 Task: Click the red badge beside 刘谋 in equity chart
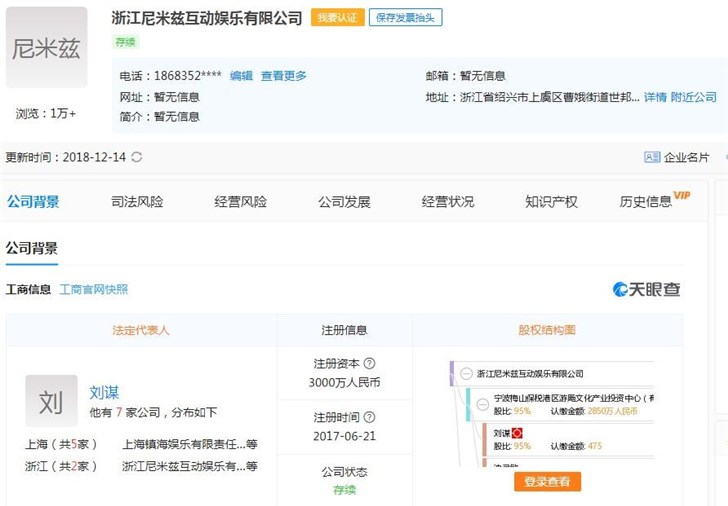tap(517, 433)
